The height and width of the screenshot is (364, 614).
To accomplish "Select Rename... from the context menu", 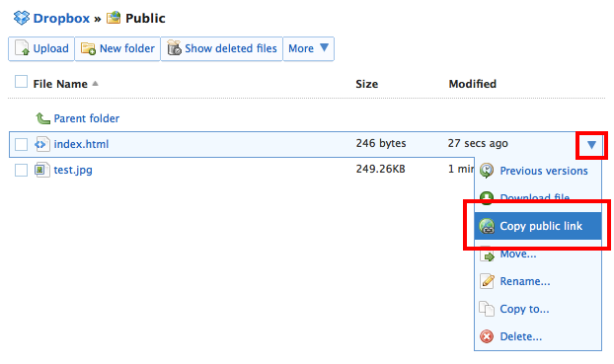I will pos(538,281).
